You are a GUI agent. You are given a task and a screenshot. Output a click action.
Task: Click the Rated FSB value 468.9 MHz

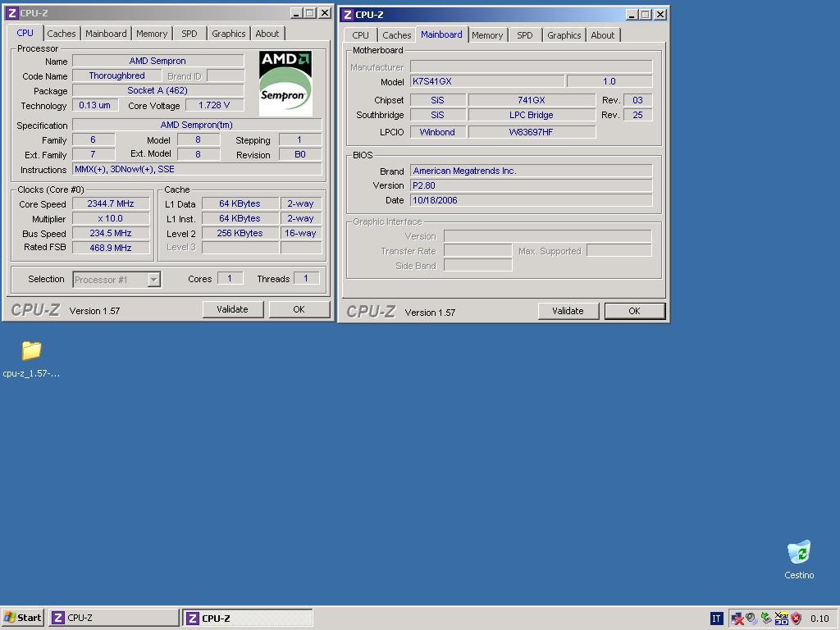(x=111, y=248)
